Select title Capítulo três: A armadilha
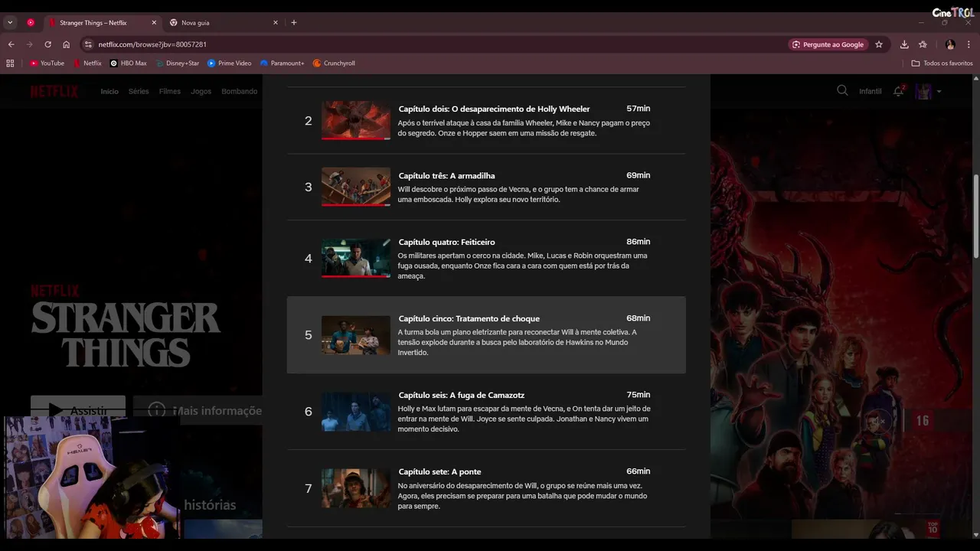Screen dimensions: 980x551 (446, 175)
